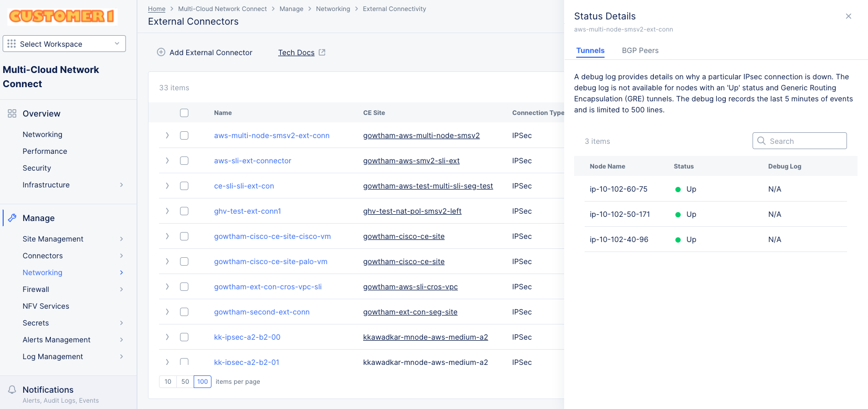The image size is (868, 409).
Task: Go to Home in the breadcrumb
Action: pos(156,9)
